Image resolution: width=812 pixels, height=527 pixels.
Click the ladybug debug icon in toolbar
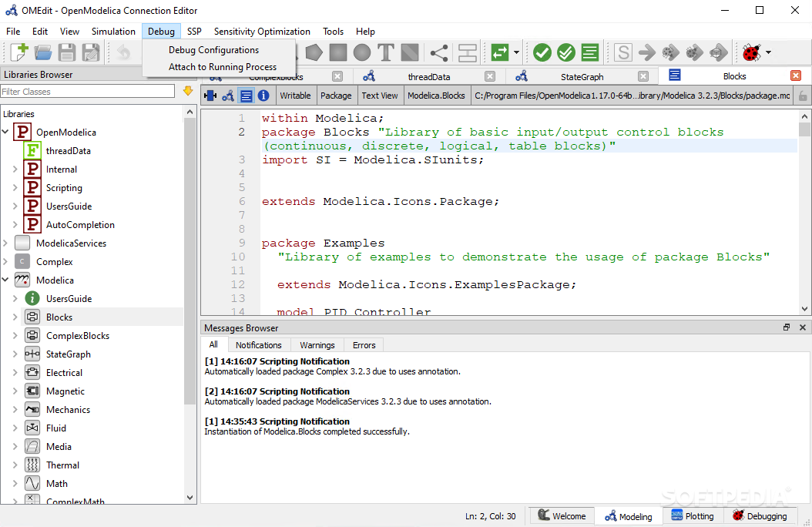(x=751, y=52)
